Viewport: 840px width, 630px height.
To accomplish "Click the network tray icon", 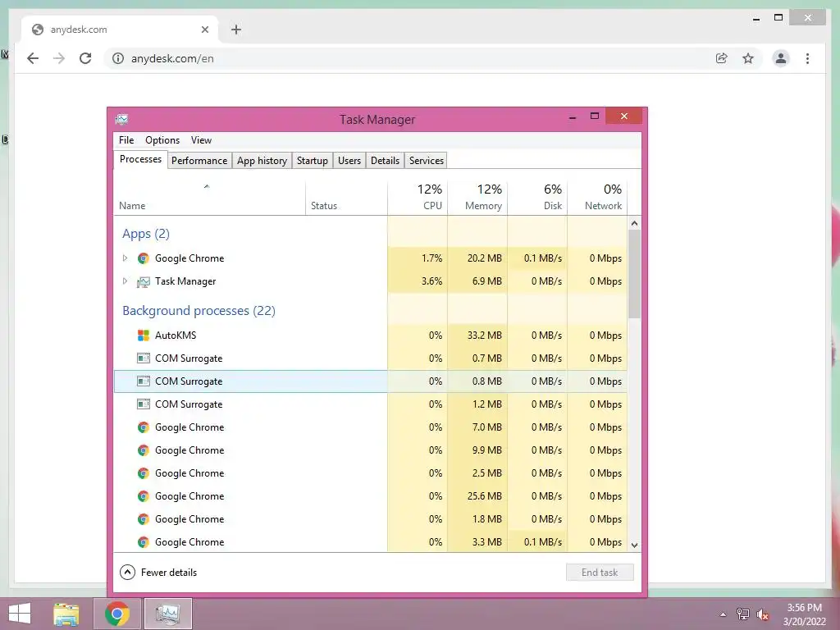I will (x=742, y=614).
